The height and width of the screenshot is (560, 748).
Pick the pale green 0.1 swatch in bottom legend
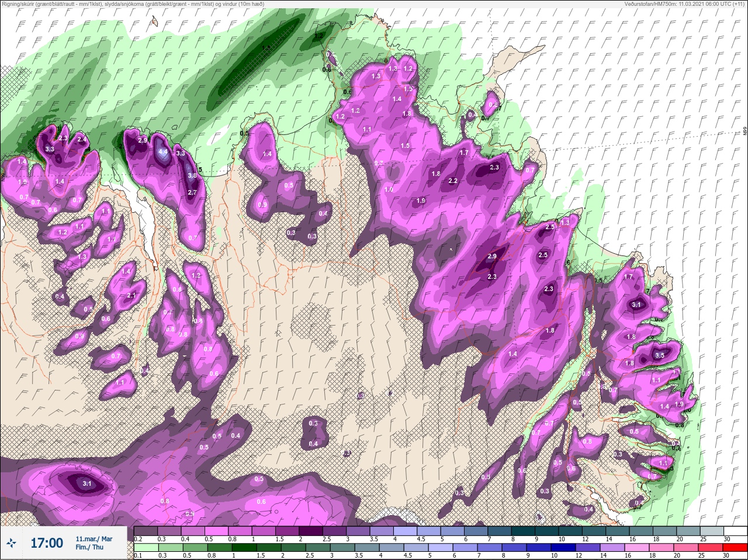[146, 549]
